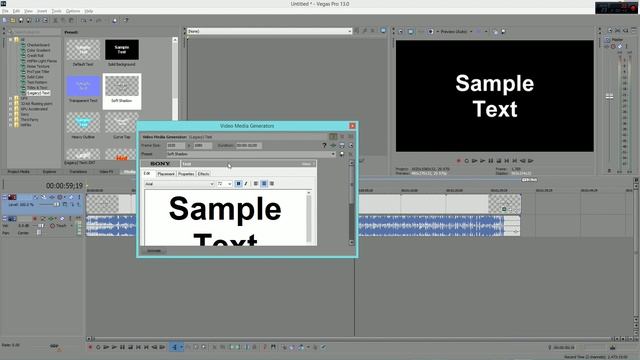The height and width of the screenshot is (360, 640).
Task: Select Noise Texture in the generators tree
Action: coord(38,66)
